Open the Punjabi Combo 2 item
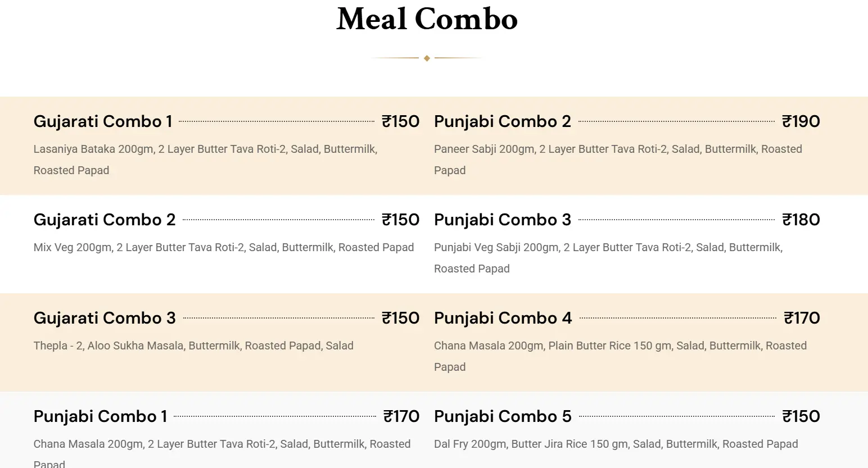The image size is (868, 468). [x=503, y=121]
